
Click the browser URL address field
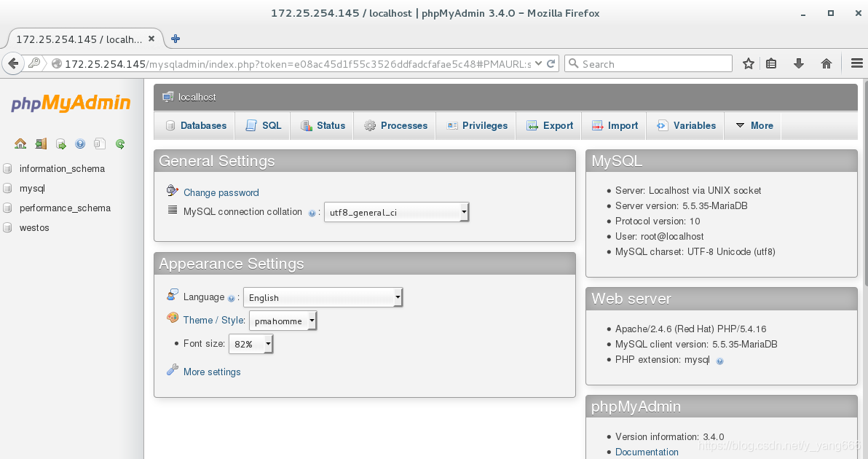click(297, 63)
